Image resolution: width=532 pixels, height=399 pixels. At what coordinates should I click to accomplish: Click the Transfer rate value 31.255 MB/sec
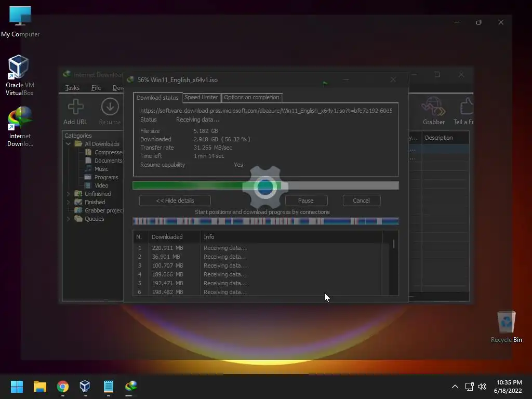(x=212, y=148)
